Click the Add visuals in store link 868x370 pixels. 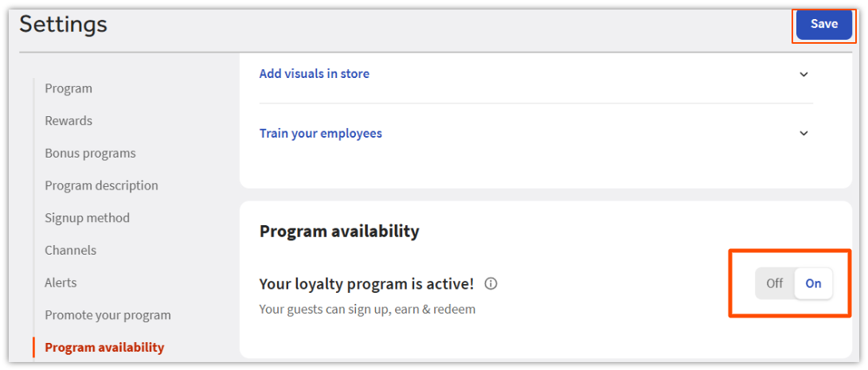[x=314, y=74]
